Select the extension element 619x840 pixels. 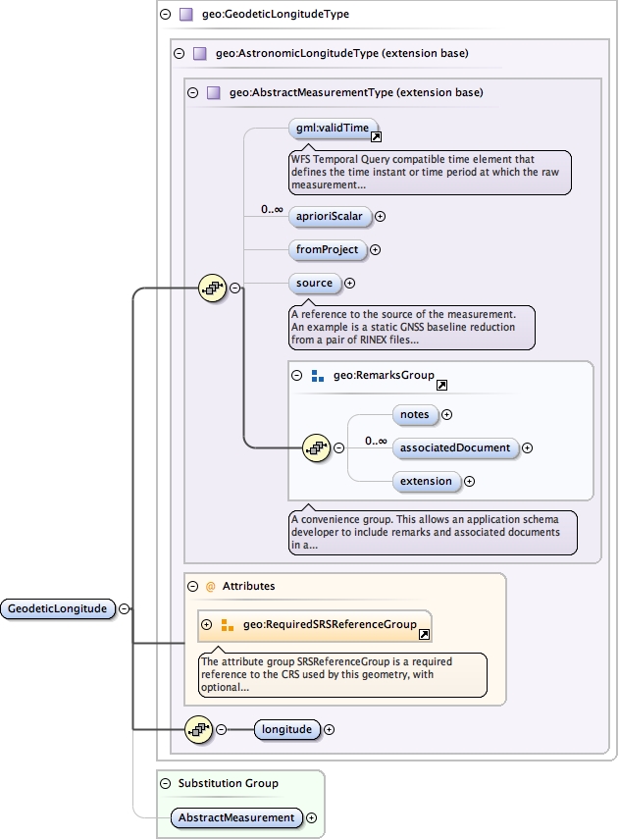tap(426, 481)
